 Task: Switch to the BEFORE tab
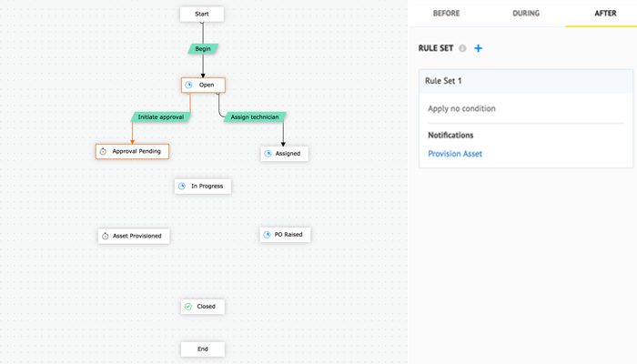coord(446,14)
